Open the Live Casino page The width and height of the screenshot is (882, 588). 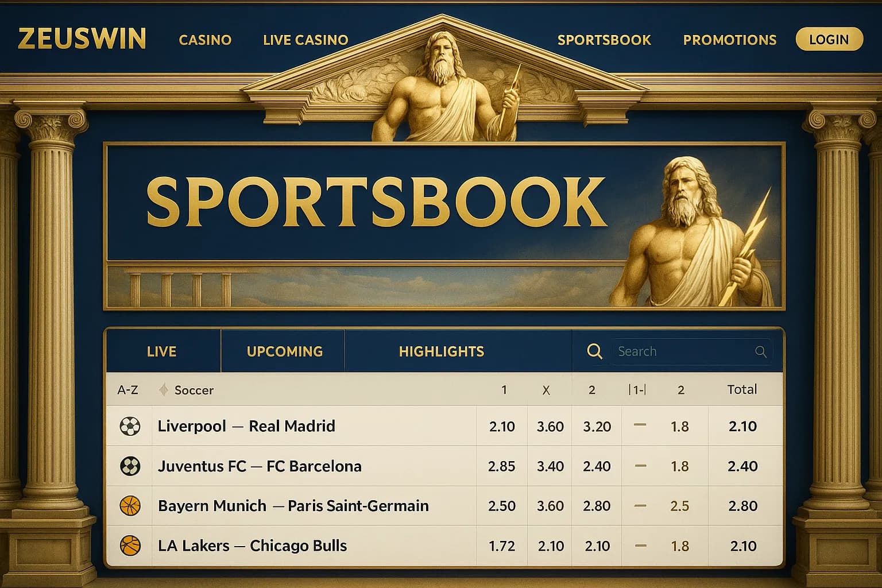(305, 40)
